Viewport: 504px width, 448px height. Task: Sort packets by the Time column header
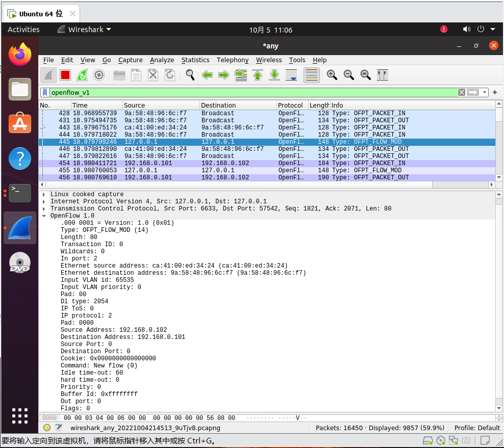tap(97, 106)
